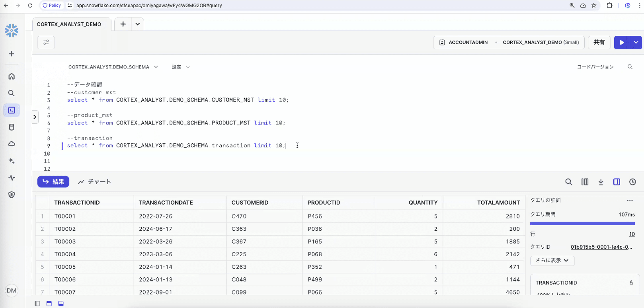Screen dimensions: 644x308
Task: Toggle the results pane layout icon
Action: (x=61, y=304)
